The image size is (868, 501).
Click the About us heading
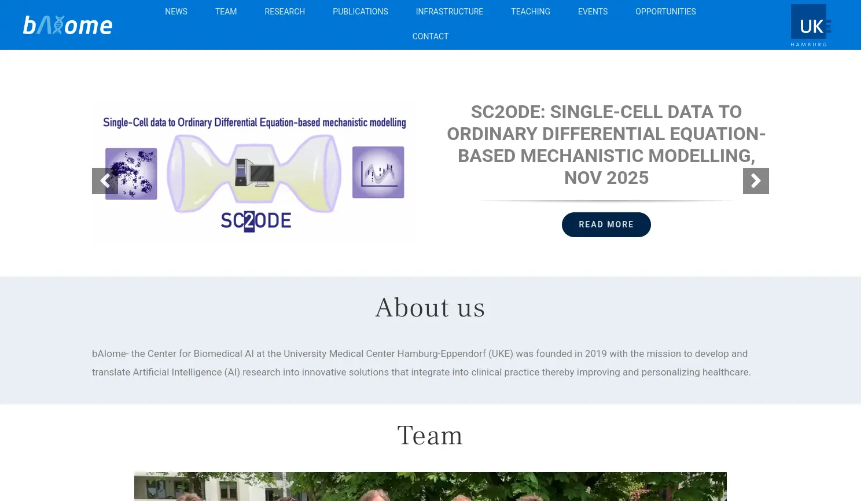coord(430,307)
